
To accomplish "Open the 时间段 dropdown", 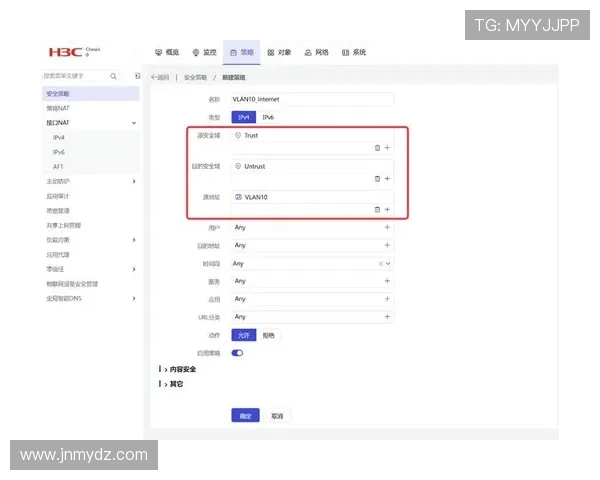I will click(x=388, y=263).
